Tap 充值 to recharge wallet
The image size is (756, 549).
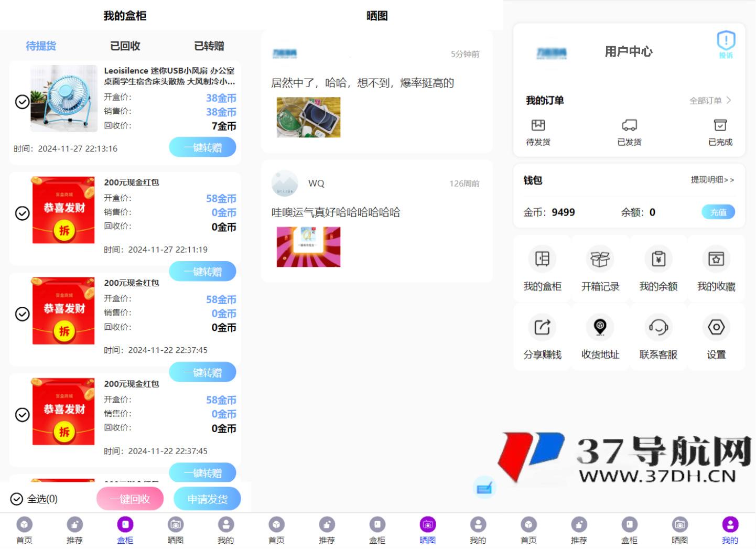point(718,212)
